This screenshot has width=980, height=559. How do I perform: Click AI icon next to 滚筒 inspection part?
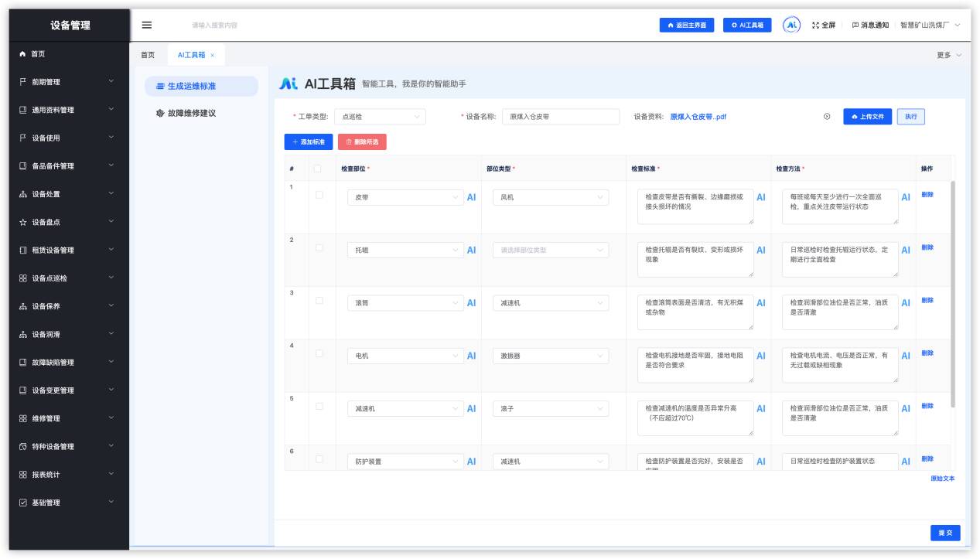[x=471, y=303]
